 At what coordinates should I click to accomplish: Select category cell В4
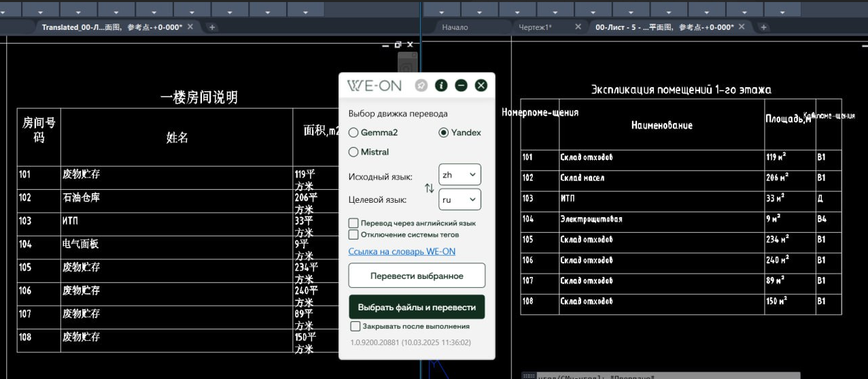822,219
